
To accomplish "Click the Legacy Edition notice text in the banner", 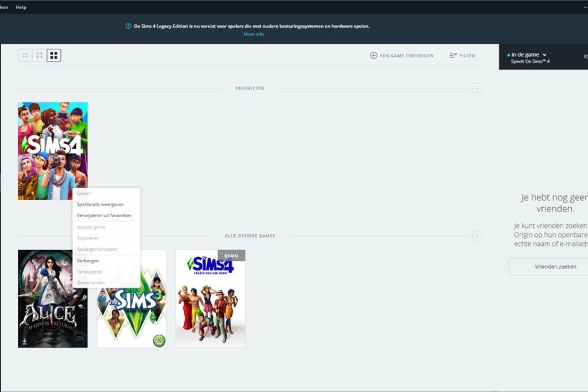I will click(x=252, y=26).
